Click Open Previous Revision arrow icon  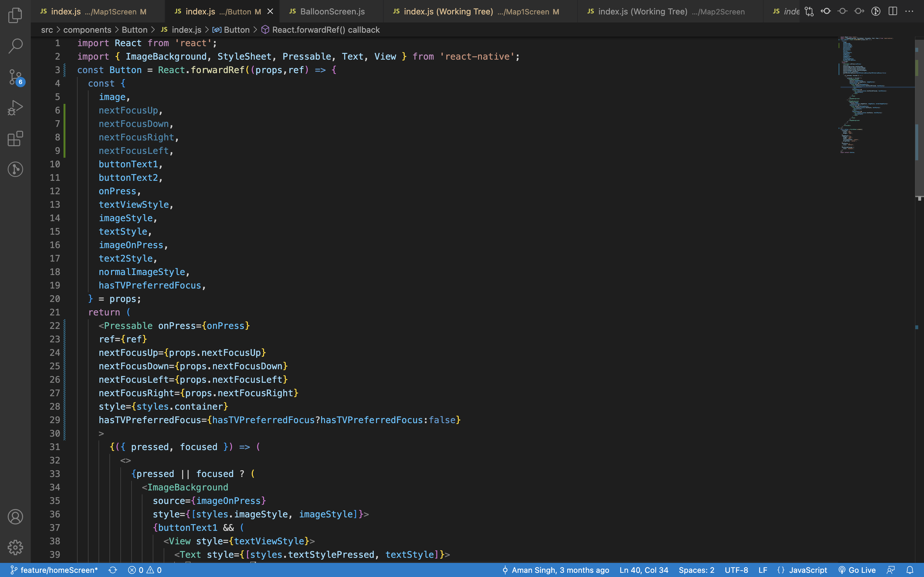pos(826,12)
